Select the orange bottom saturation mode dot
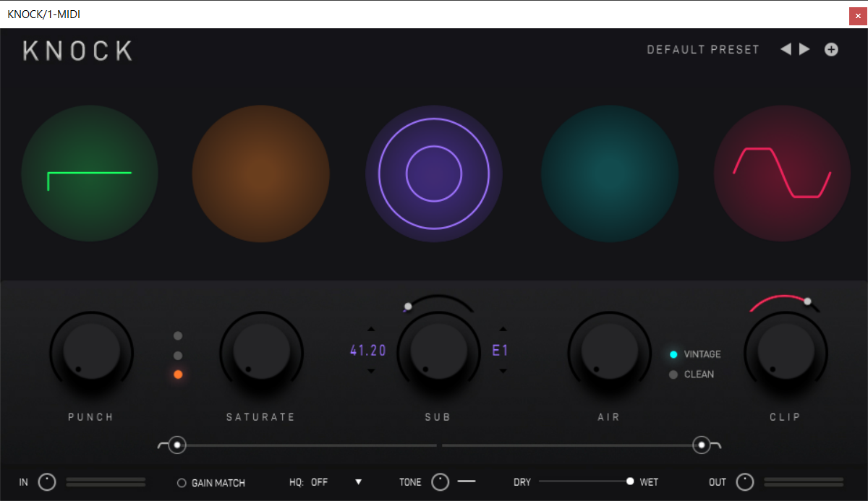868x501 pixels. coord(178,374)
